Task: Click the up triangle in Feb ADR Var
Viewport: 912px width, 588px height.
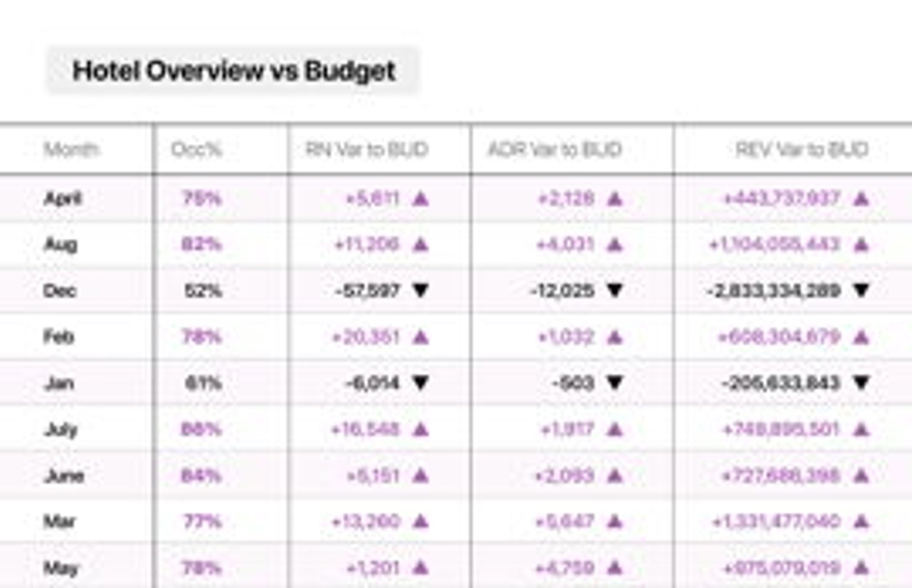Action: pos(614,337)
